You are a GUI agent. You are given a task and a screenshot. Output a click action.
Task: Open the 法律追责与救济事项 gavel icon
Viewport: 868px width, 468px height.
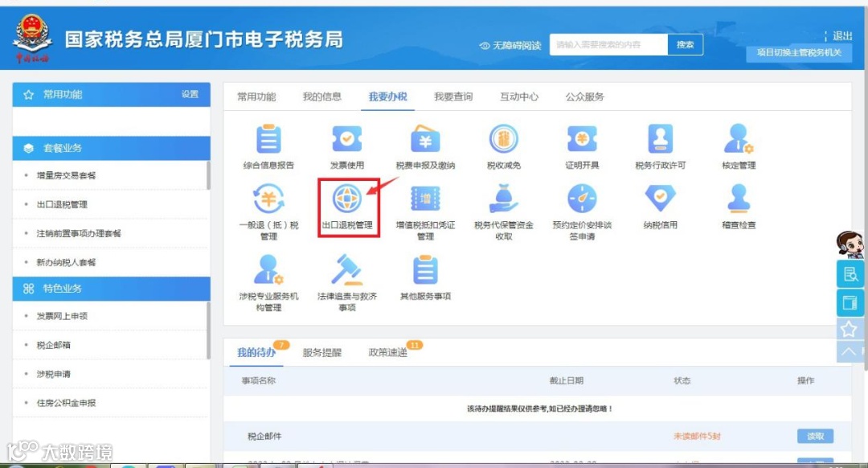click(347, 269)
